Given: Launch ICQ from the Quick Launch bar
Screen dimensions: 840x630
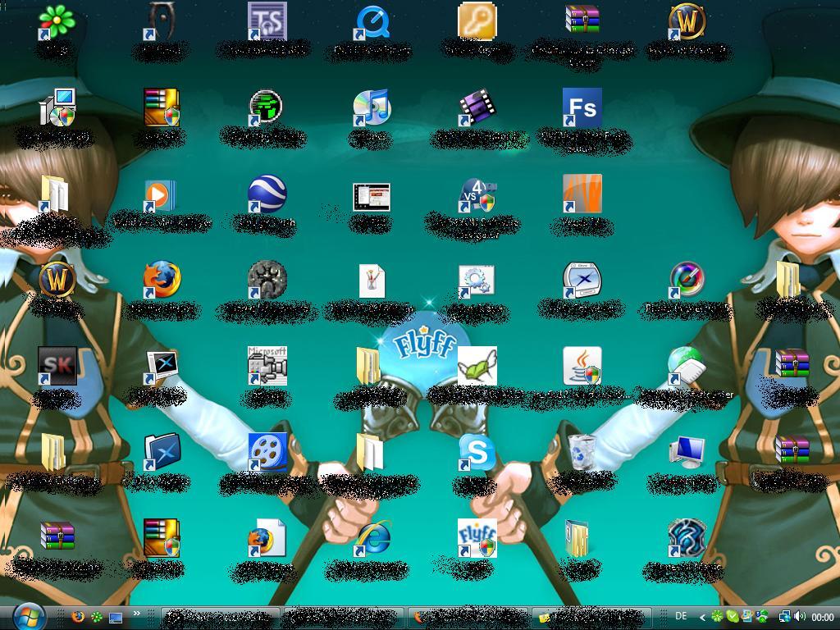Looking at the screenshot, I should [97, 617].
